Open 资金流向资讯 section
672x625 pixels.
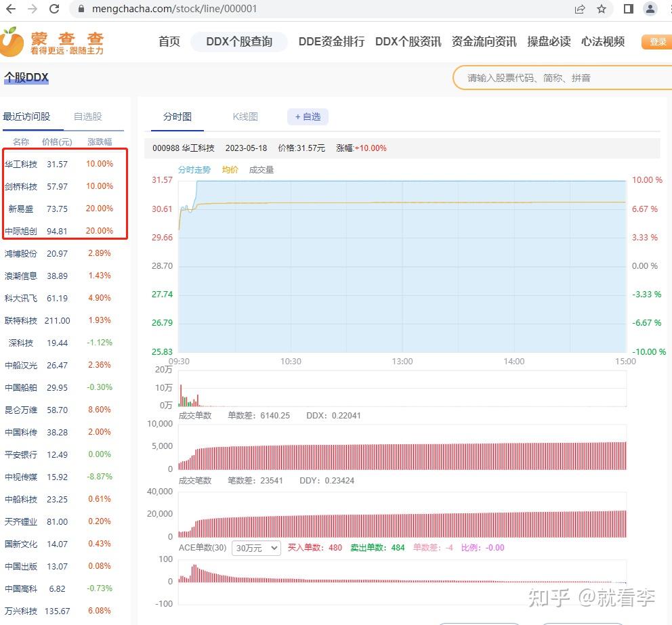[484, 41]
